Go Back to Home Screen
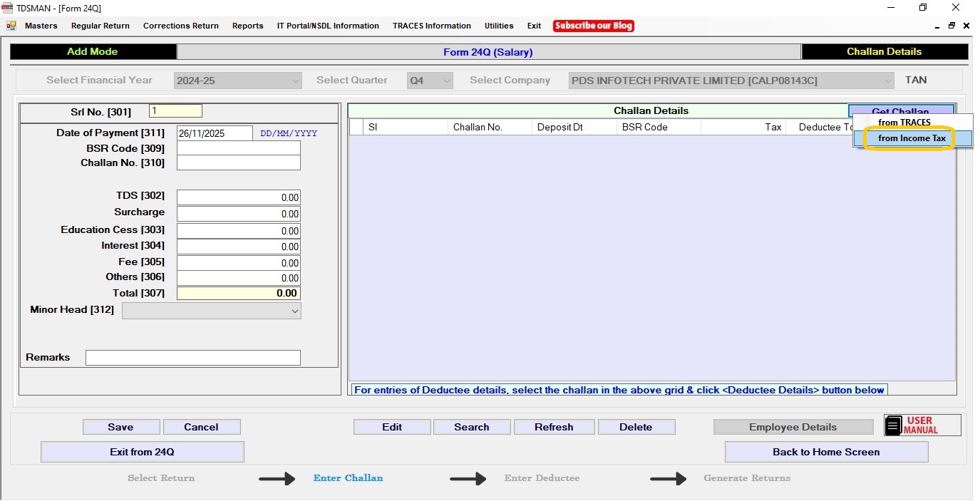Image resolution: width=980 pixels, height=501 pixels. (x=825, y=452)
